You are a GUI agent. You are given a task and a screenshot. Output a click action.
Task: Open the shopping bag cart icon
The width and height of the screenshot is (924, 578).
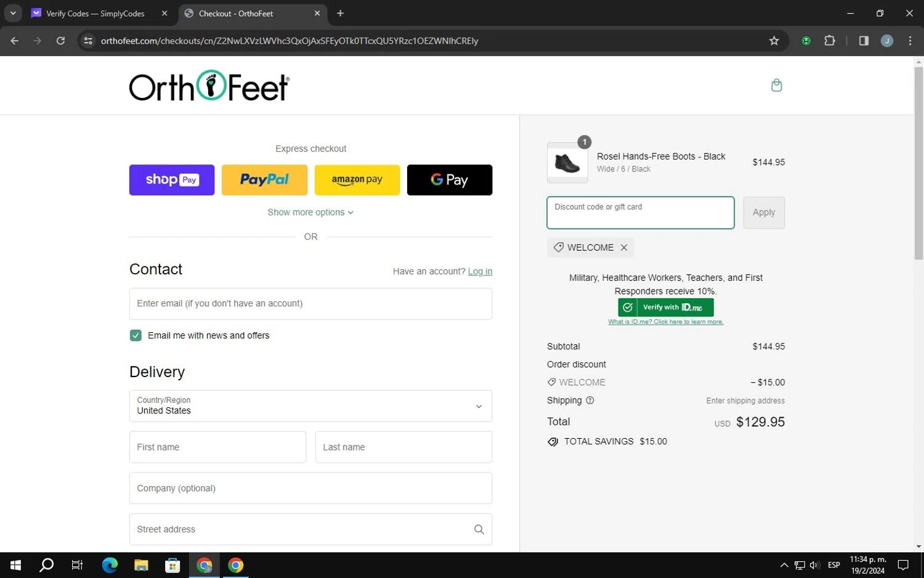click(x=776, y=85)
